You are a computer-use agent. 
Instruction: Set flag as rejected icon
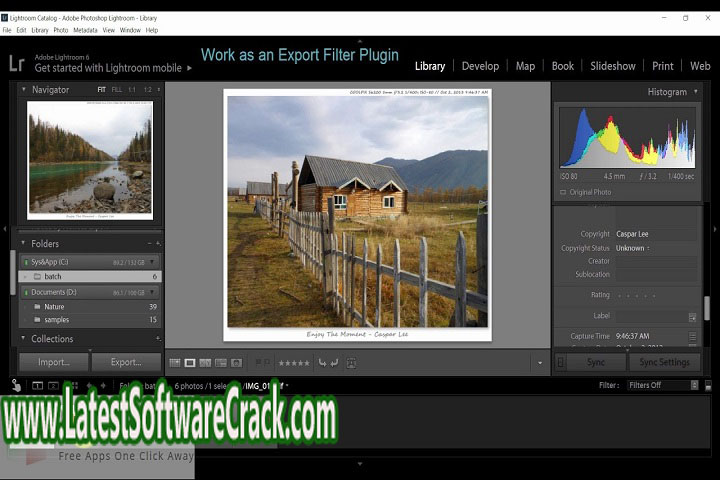pyautogui.click(x=267, y=363)
